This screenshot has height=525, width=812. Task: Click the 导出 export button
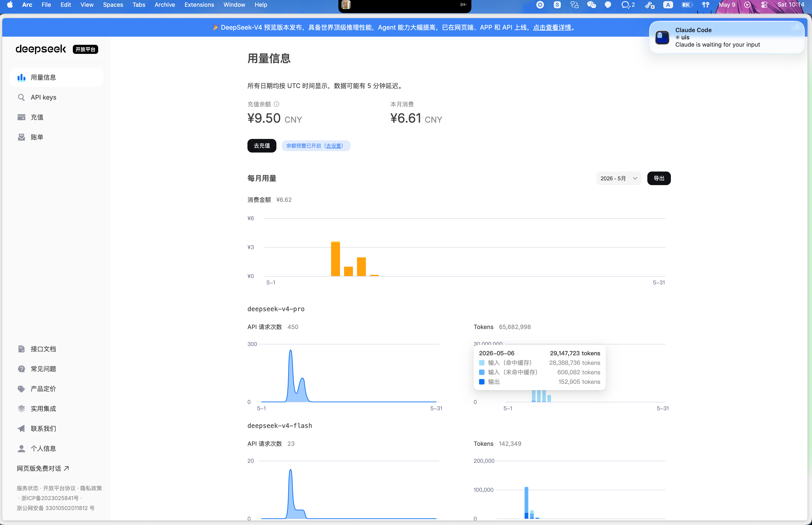coord(659,178)
